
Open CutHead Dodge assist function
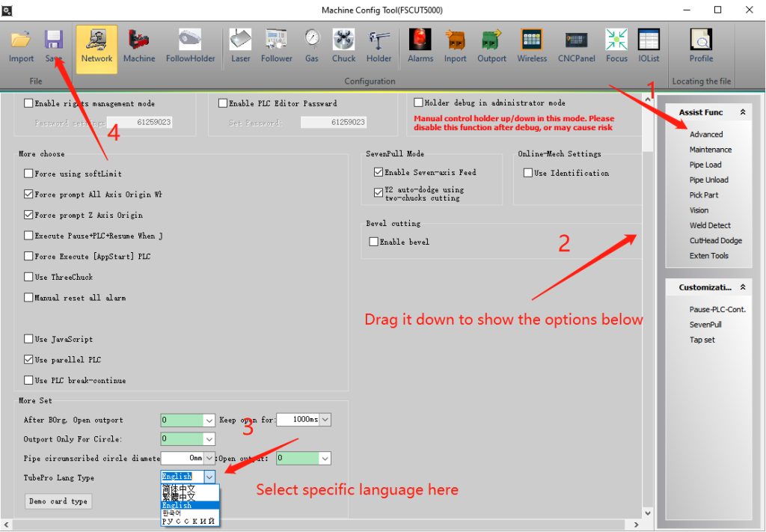(x=716, y=240)
